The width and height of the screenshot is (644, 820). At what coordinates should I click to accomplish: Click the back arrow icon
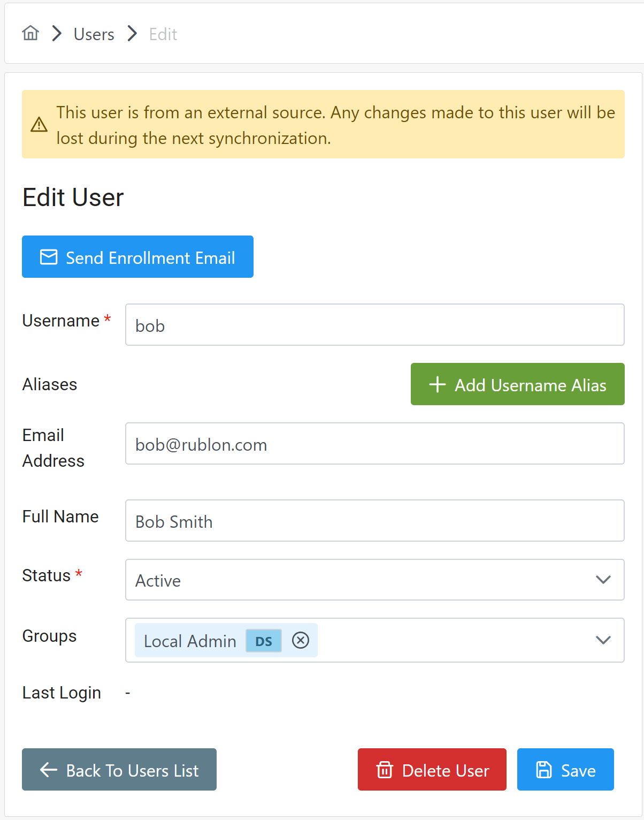click(49, 770)
